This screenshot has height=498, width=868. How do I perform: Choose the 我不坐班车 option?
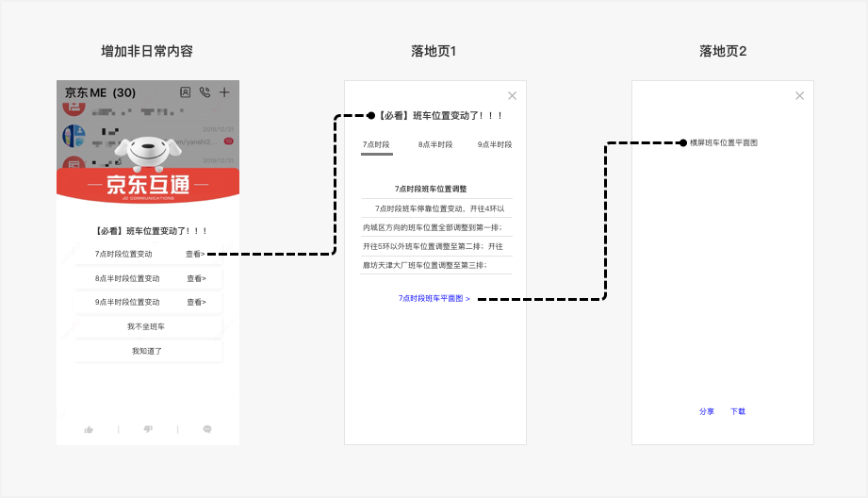tap(148, 327)
